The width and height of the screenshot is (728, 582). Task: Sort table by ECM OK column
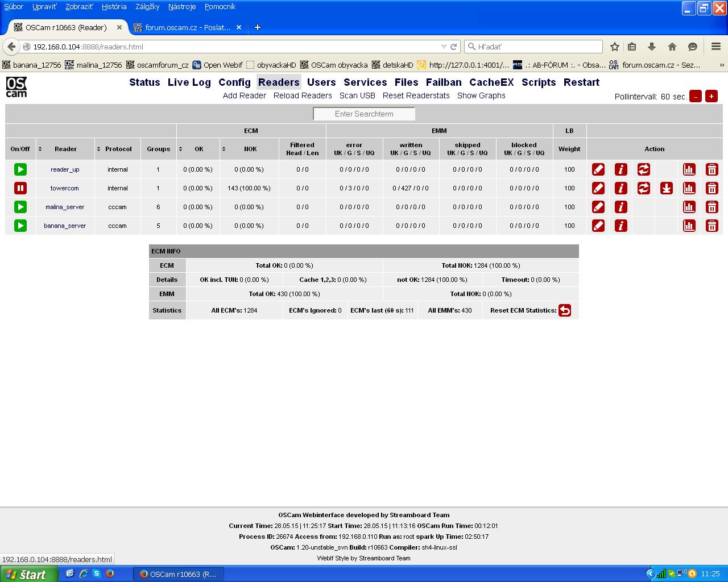[x=198, y=149]
